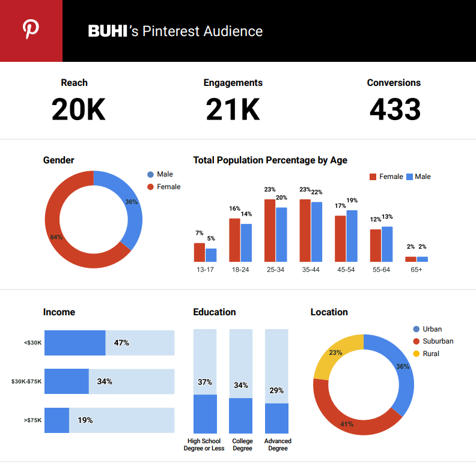This screenshot has width=476, height=463.
Task: Click the >$75K axis label
Action: click(33, 420)
